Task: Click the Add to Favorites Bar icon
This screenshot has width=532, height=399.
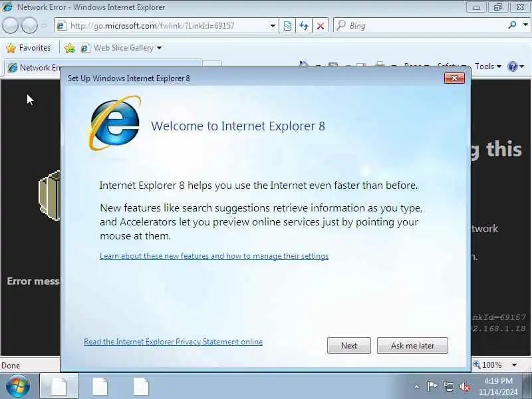Action: pos(70,48)
